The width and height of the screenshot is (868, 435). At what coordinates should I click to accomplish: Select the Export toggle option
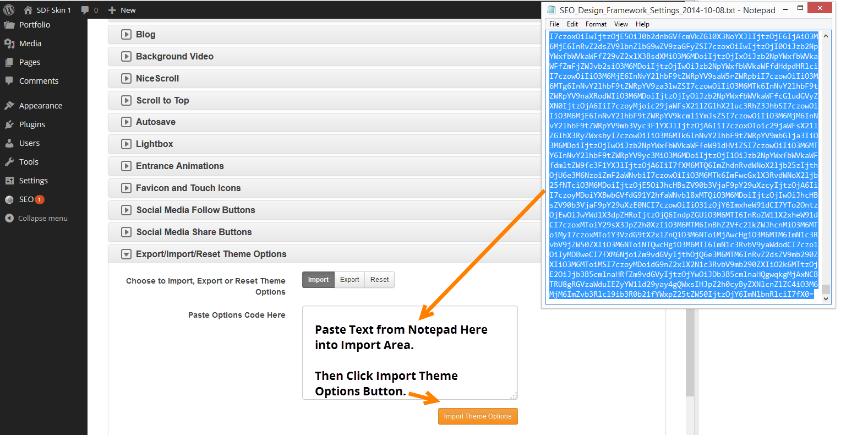(x=350, y=280)
